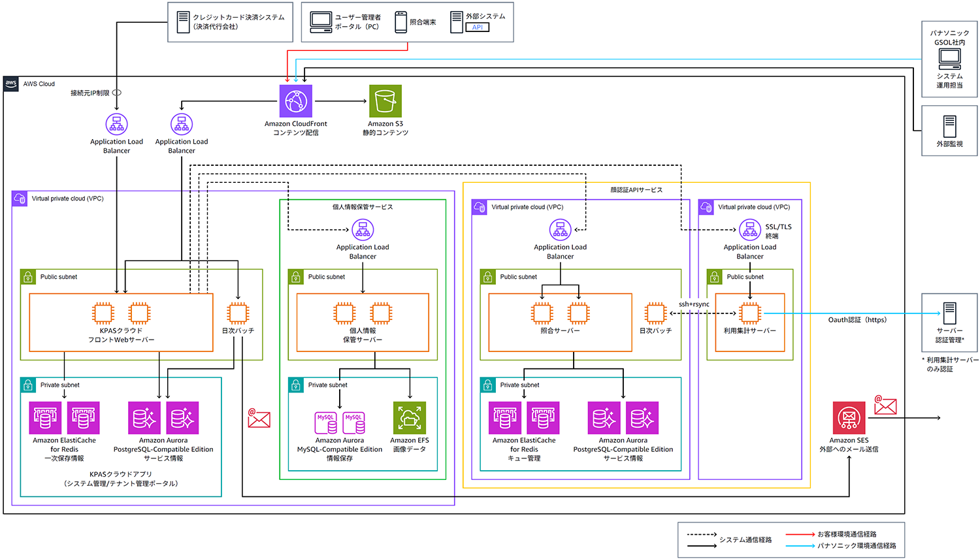
Task: Click the Amazon CloudFront icon
Action: (296, 101)
